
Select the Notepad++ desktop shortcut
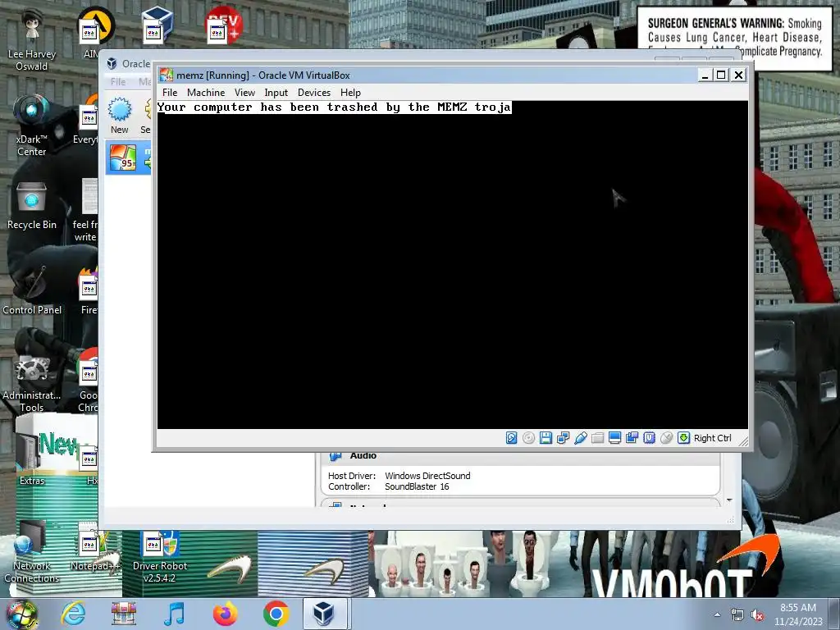(x=94, y=547)
